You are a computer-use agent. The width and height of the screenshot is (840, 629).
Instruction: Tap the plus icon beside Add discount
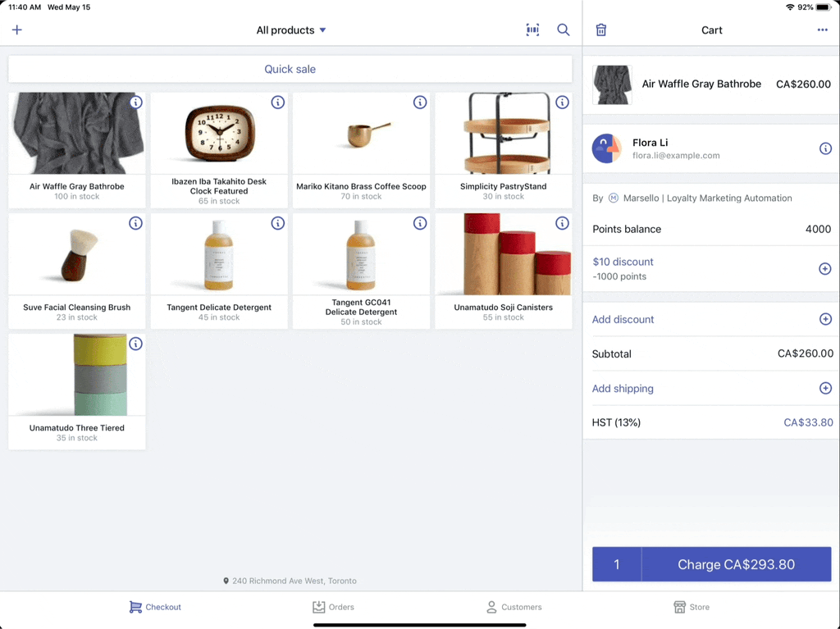tap(825, 319)
